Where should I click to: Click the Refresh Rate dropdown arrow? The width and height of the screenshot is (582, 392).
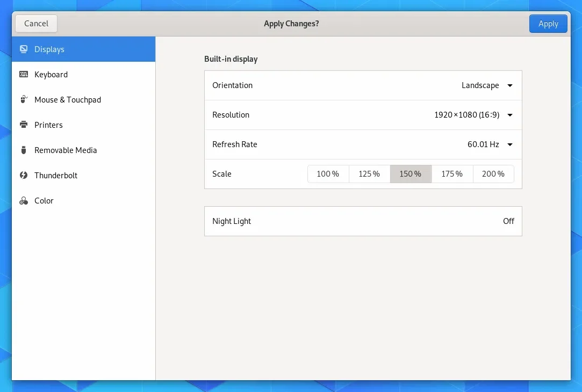509,144
